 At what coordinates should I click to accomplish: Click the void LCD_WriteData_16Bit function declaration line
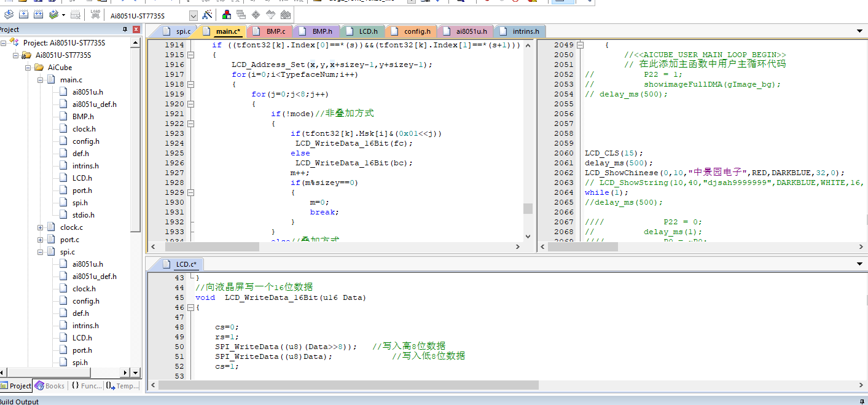pos(281,297)
